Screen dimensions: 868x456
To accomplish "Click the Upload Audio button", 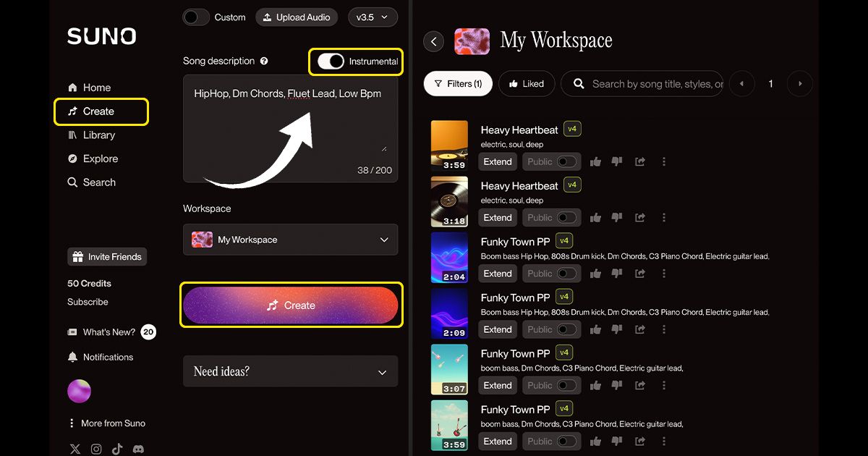I will pyautogui.click(x=297, y=17).
